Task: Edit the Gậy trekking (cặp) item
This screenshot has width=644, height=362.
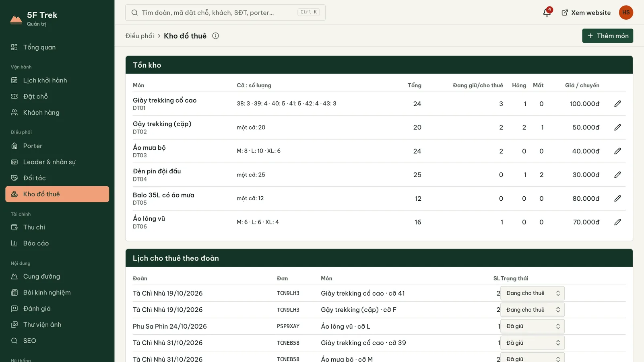Action: coord(618,128)
